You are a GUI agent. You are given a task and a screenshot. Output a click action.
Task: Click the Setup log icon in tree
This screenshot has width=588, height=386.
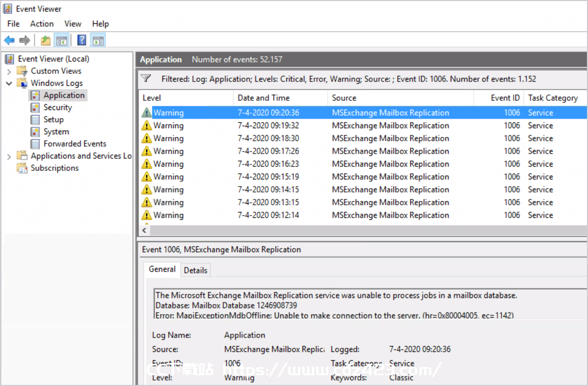(35, 120)
